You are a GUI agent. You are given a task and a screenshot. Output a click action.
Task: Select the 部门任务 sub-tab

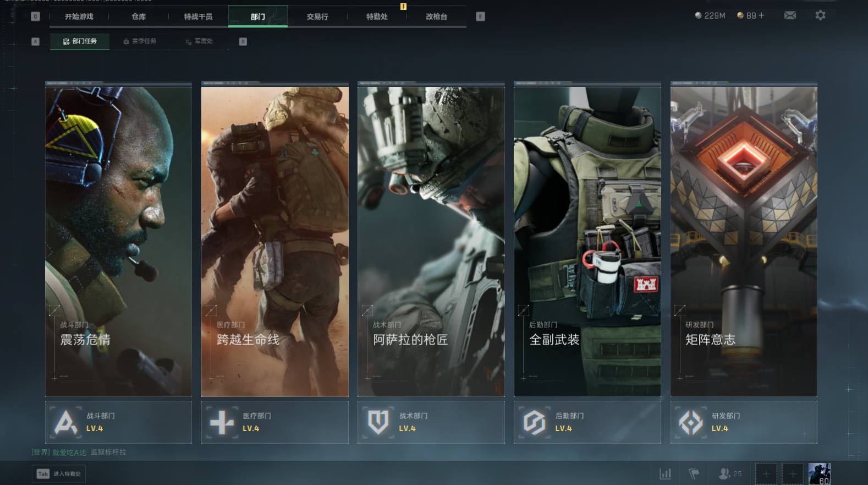click(x=80, y=41)
